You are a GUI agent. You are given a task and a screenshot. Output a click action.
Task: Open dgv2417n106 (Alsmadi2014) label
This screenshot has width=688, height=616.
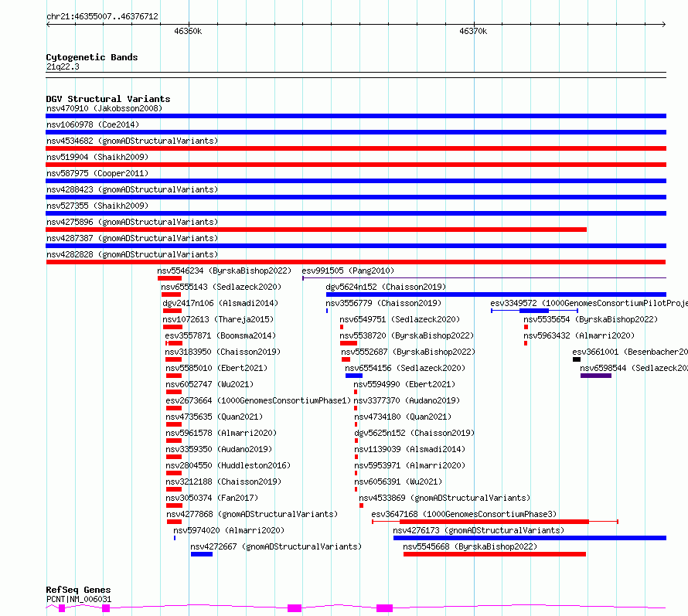pyautogui.click(x=220, y=303)
